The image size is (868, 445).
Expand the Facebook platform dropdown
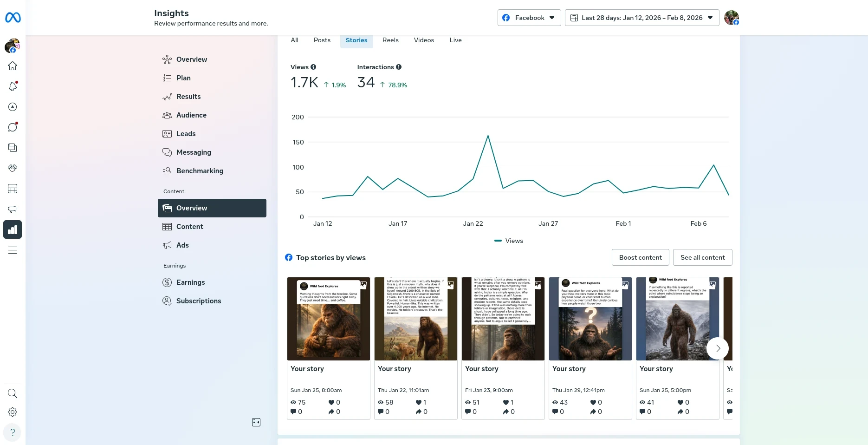[x=529, y=18]
